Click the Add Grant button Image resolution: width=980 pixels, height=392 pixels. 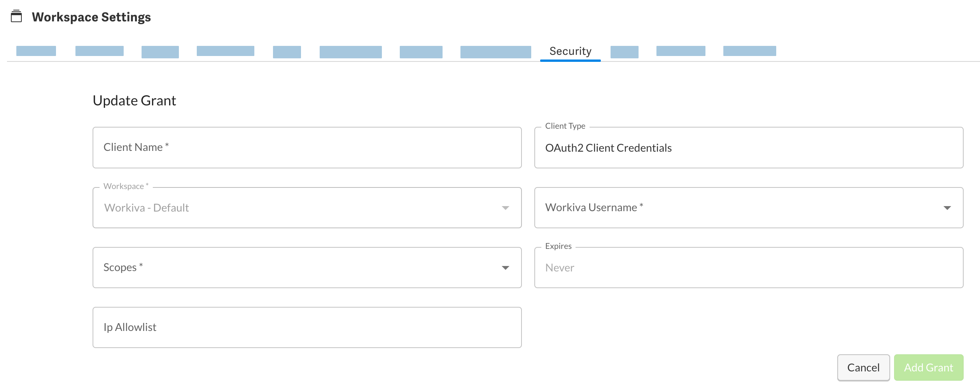(x=929, y=367)
